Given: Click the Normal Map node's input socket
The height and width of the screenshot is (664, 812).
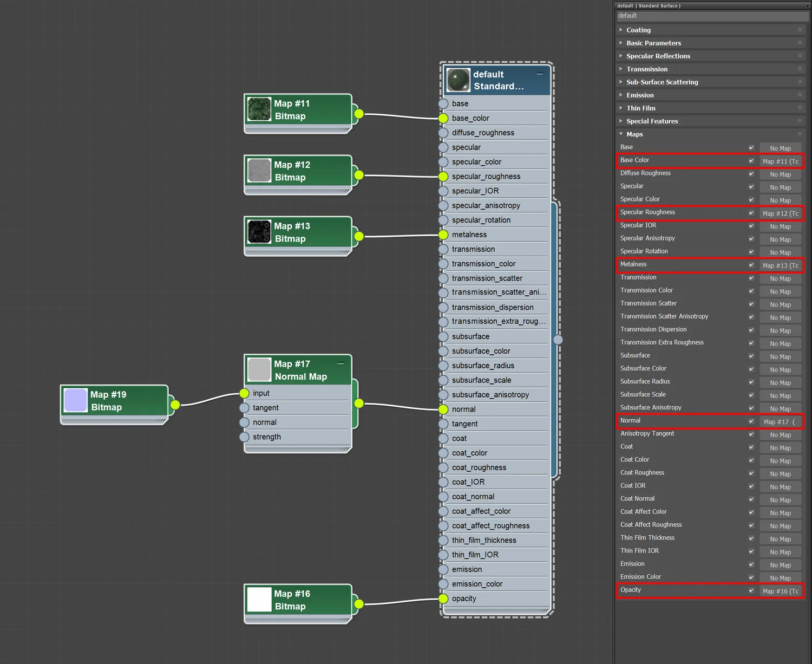Looking at the screenshot, I should pos(244,393).
